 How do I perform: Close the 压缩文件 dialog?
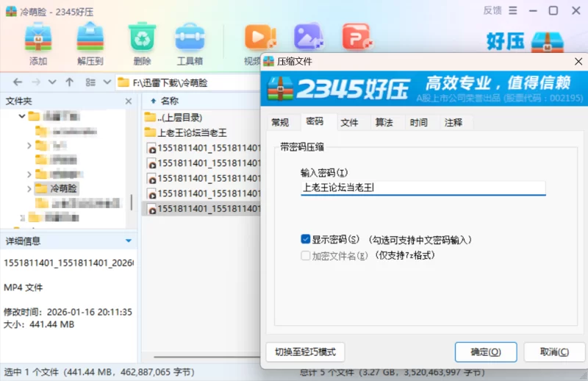(578, 62)
